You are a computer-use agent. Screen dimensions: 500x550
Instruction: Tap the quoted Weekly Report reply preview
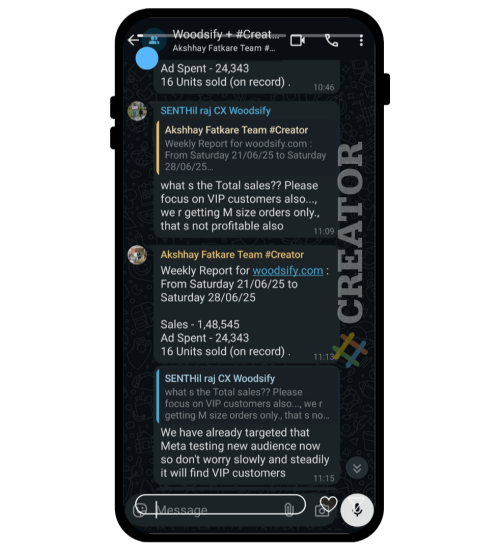pos(246,148)
